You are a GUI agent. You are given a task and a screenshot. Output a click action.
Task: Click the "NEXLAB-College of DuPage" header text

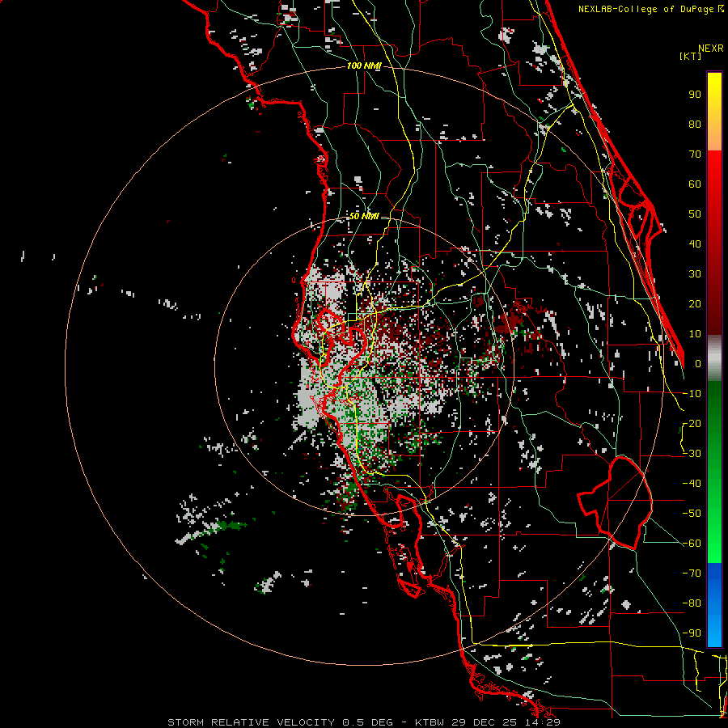tap(647, 9)
